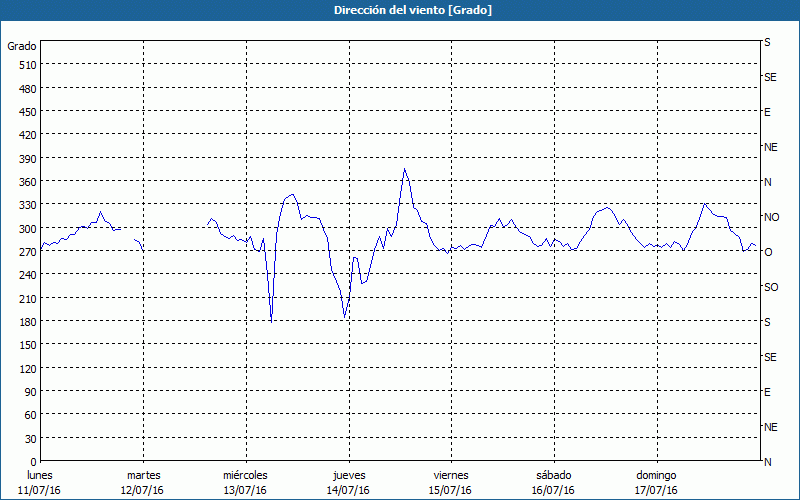
Task: Click the deep dip of the line on miércoles
Action: (271, 320)
